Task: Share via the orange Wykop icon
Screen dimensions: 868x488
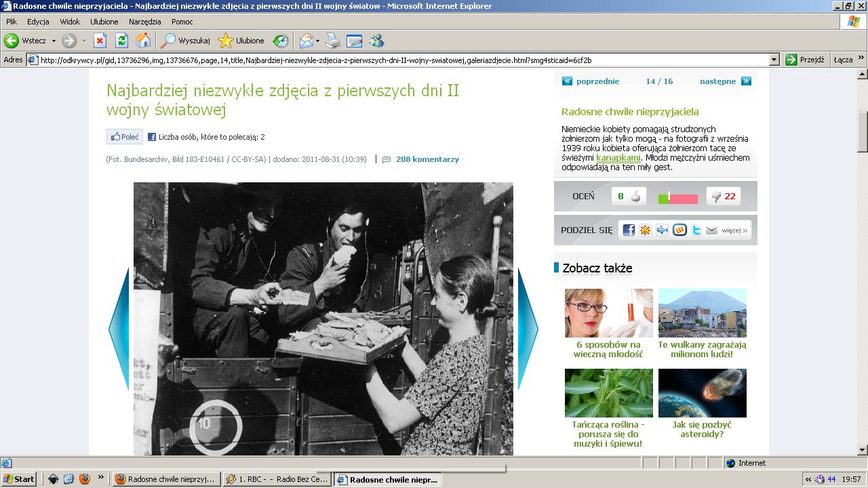Action: click(679, 230)
